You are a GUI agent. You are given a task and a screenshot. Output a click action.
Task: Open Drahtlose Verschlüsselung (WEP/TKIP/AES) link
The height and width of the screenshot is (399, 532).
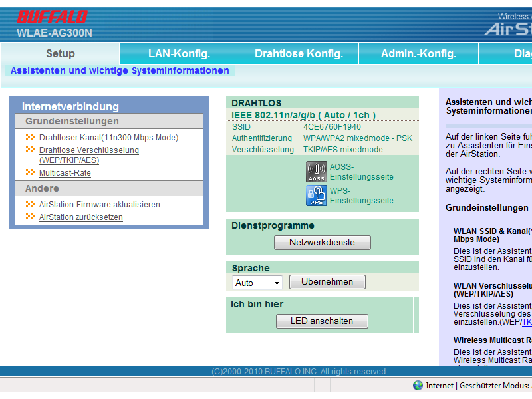(89, 155)
